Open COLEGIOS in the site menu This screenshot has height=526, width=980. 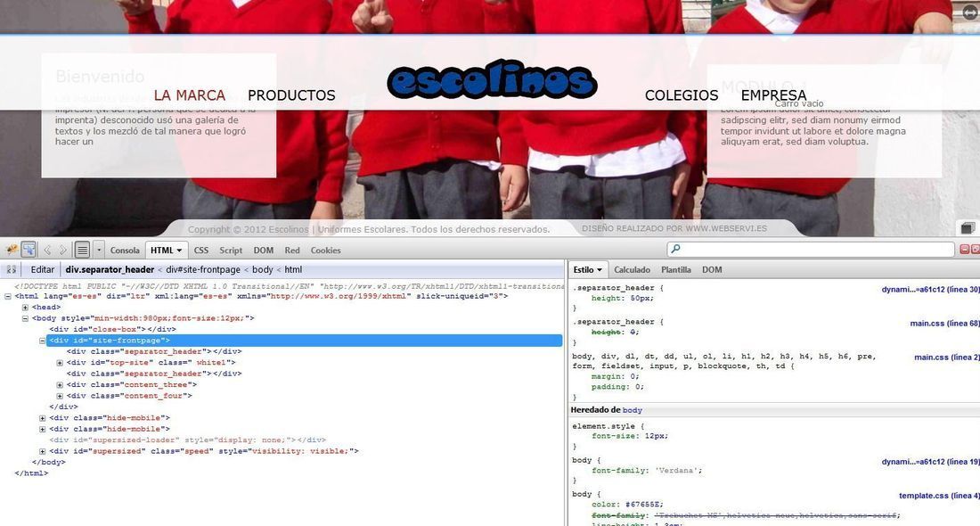coord(682,95)
